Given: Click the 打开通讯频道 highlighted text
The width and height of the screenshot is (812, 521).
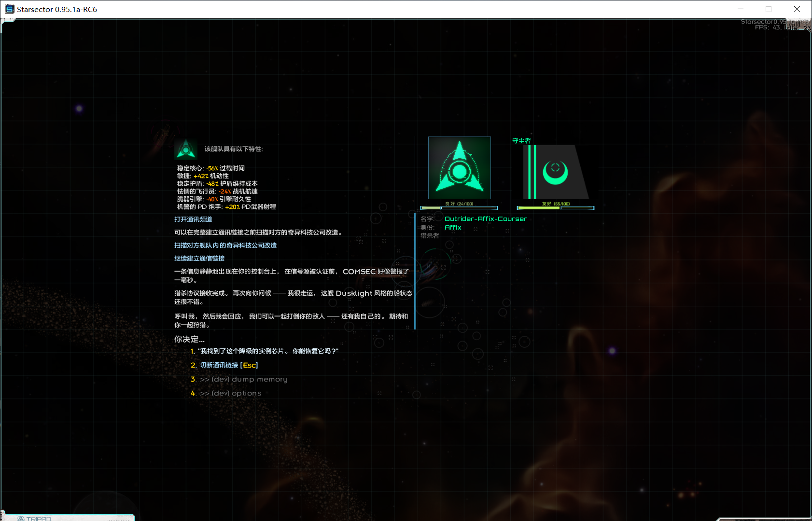Looking at the screenshot, I should pyautogui.click(x=193, y=219).
